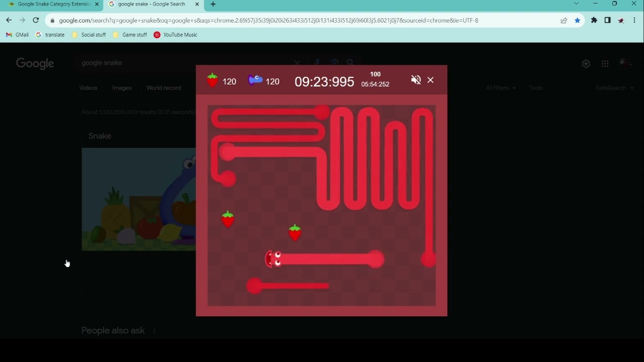This screenshot has height=362, width=644.
Task: Click the strawberry nearest the snake head
Action: pyautogui.click(x=295, y=232)
